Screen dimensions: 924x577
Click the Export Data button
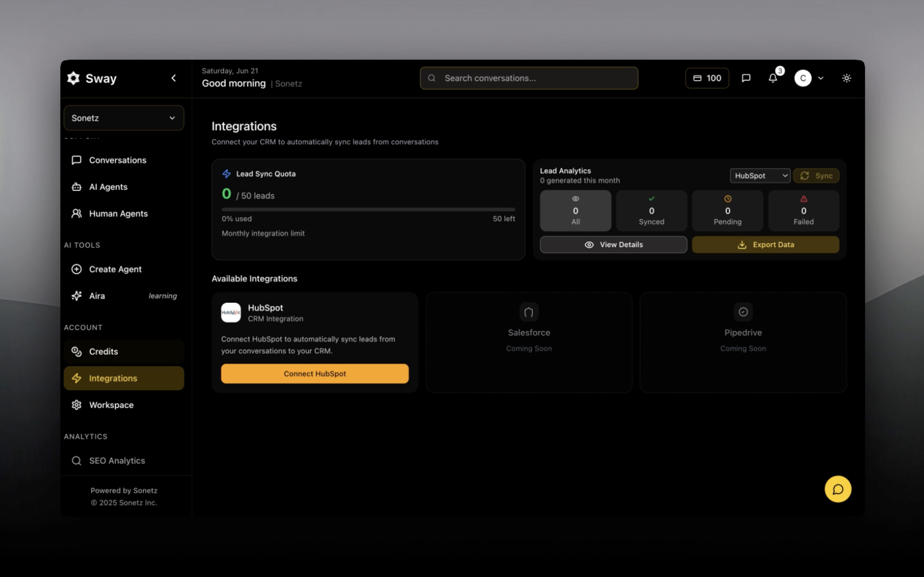765,245
